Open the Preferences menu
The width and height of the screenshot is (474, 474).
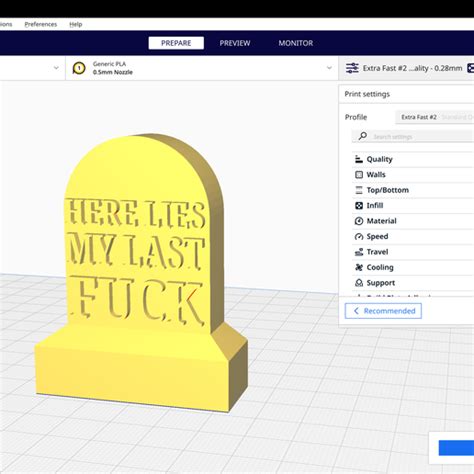(41, 24)
